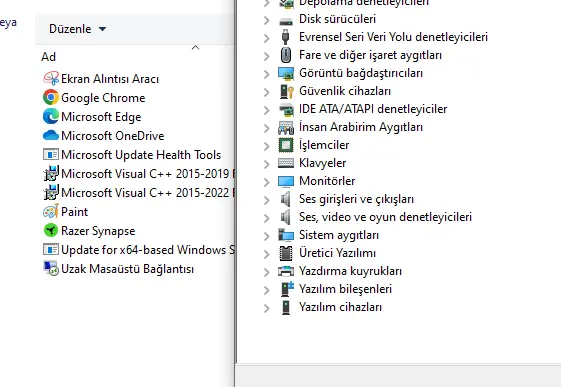This screenshot has height=387, width=561.
Task: Expand the Yazılım bileşenleri node
Action: (267, 290)
